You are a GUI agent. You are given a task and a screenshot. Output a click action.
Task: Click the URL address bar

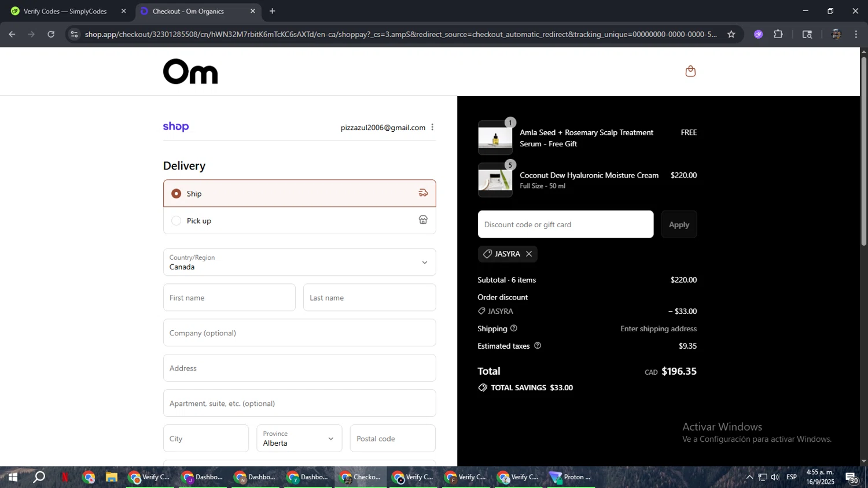[400, 34]
